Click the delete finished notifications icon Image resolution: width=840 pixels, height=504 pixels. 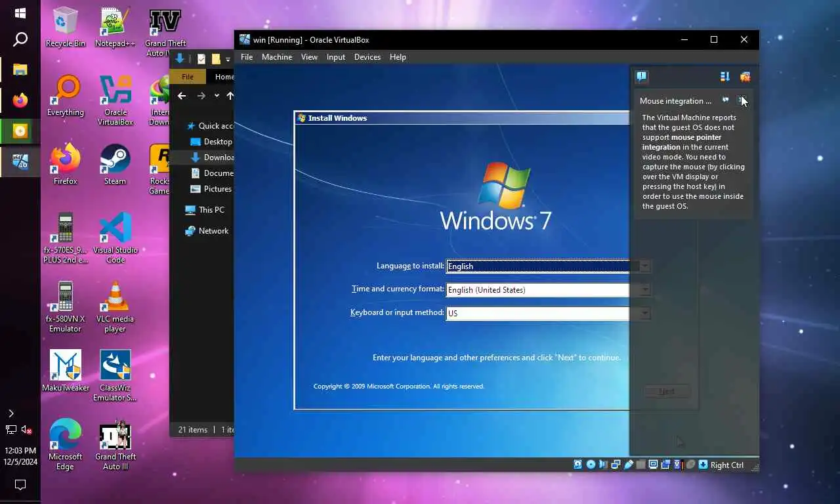coord(745,77)
